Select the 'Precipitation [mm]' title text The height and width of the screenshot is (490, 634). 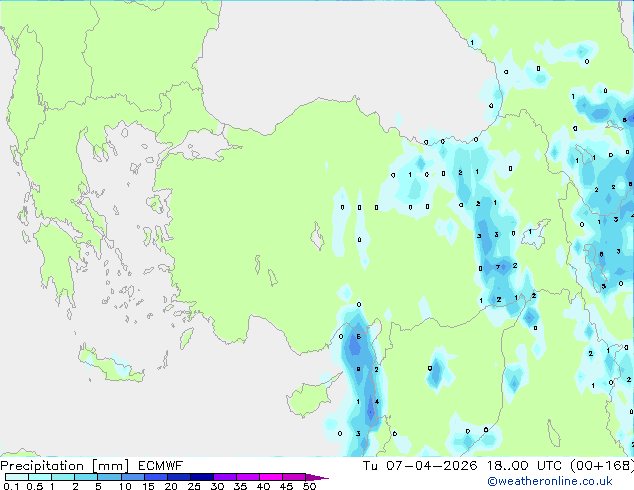tap(65, 466)
